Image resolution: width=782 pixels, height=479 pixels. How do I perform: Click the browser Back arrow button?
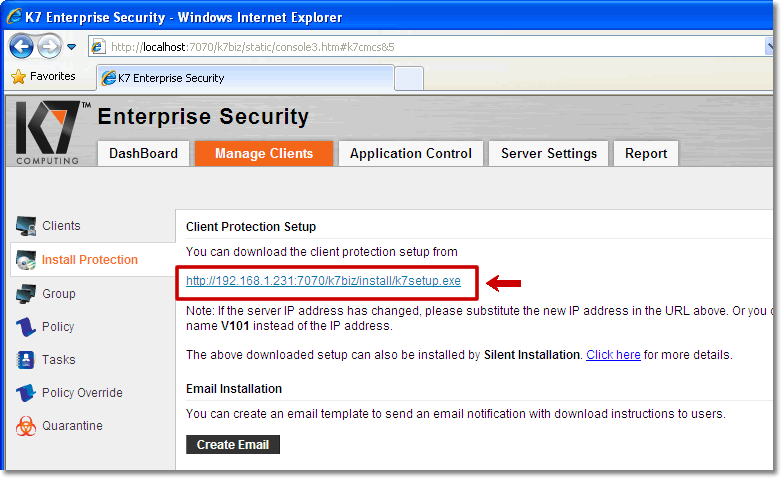click(x=21, y=47)
